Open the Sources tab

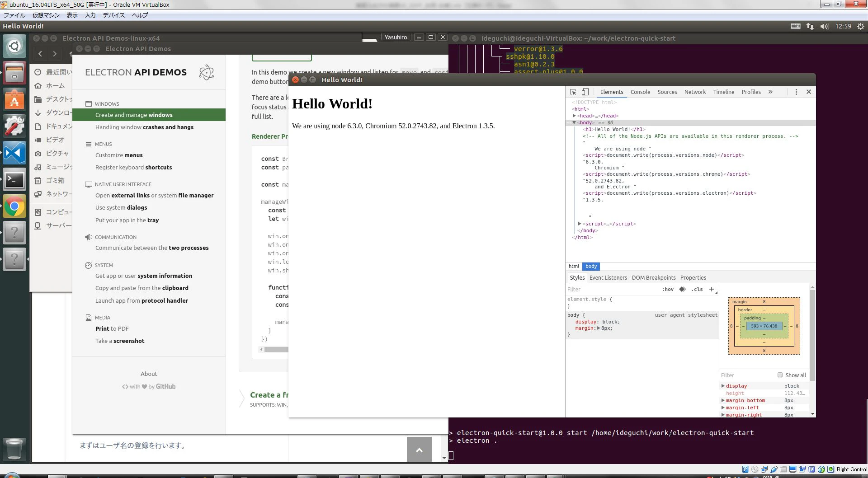(x=667, y=92)
